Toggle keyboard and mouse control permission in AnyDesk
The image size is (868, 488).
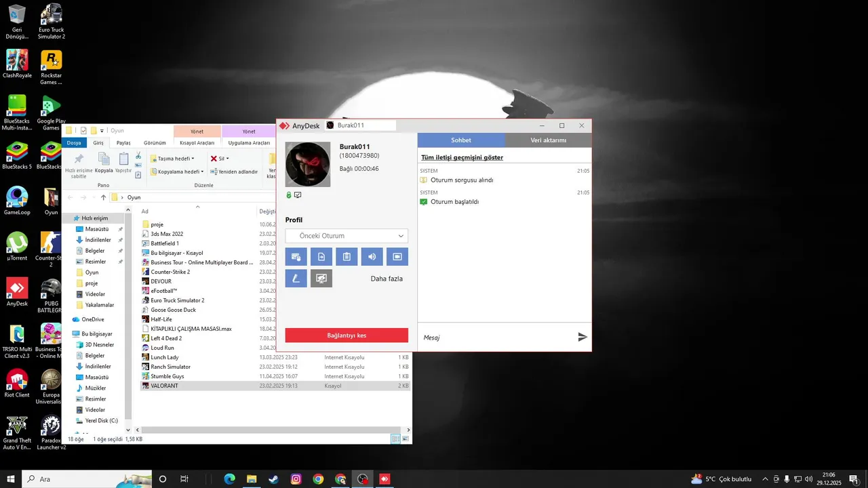[296, 257]
